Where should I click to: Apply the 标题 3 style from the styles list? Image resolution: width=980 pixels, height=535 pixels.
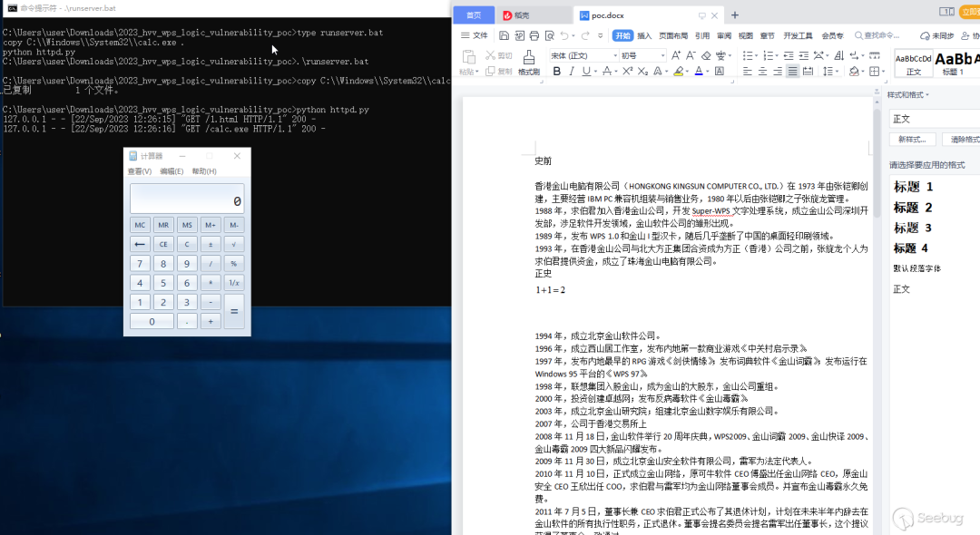[913, 228]
